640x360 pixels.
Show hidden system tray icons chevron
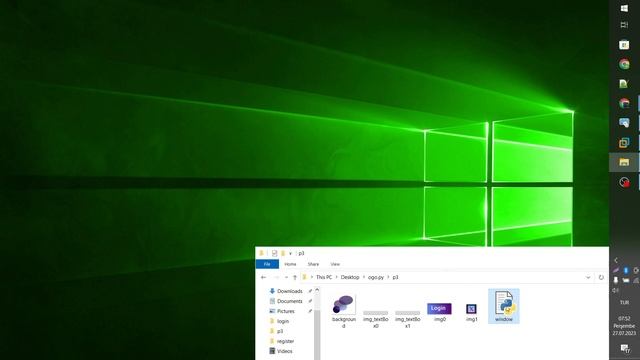pyautogui.click(x=616, y=260)
